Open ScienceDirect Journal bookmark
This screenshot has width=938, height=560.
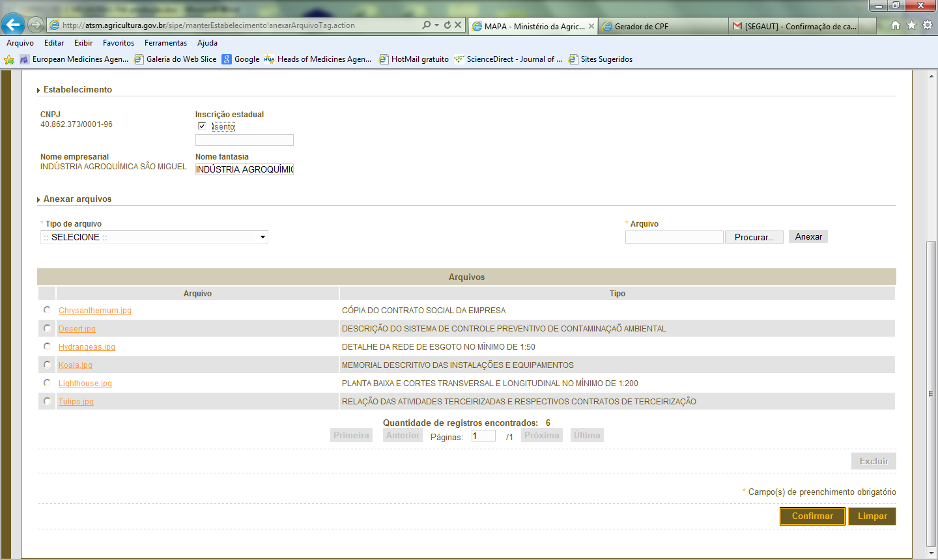508,59
